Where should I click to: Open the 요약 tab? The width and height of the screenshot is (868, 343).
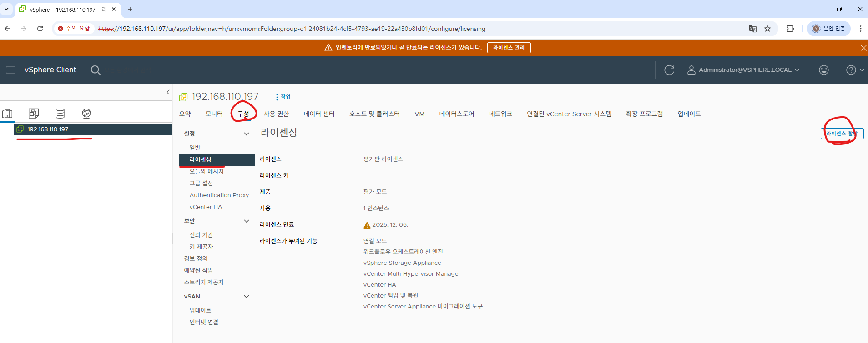pos(185,114)
